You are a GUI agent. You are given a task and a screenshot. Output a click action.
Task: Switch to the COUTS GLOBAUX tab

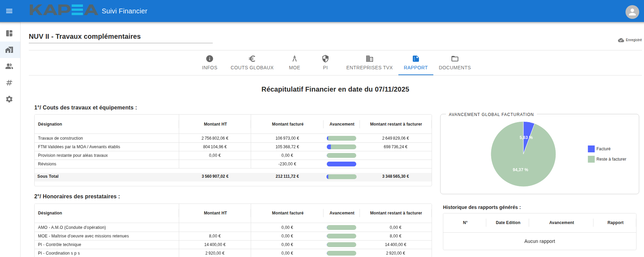[252, 63]
